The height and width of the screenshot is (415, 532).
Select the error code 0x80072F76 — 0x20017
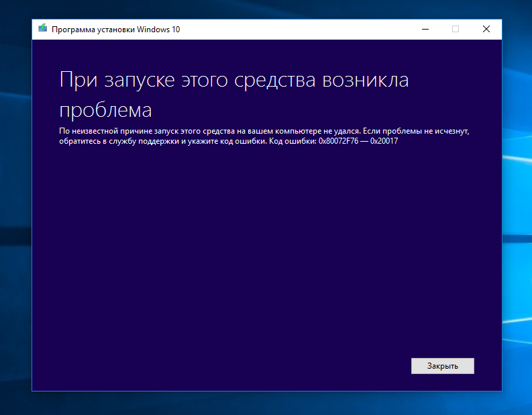point(358,141)
